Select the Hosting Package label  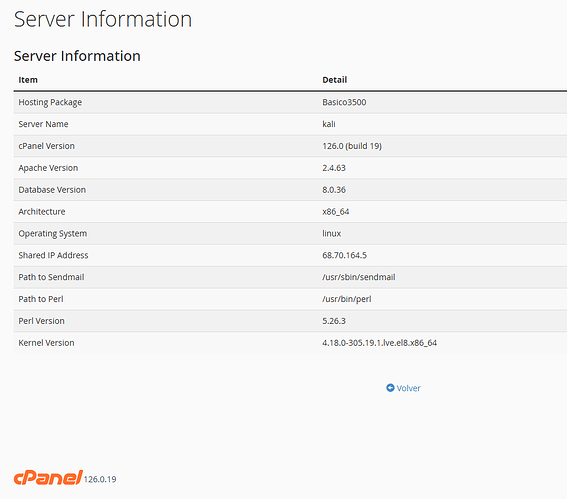[50, 102]
